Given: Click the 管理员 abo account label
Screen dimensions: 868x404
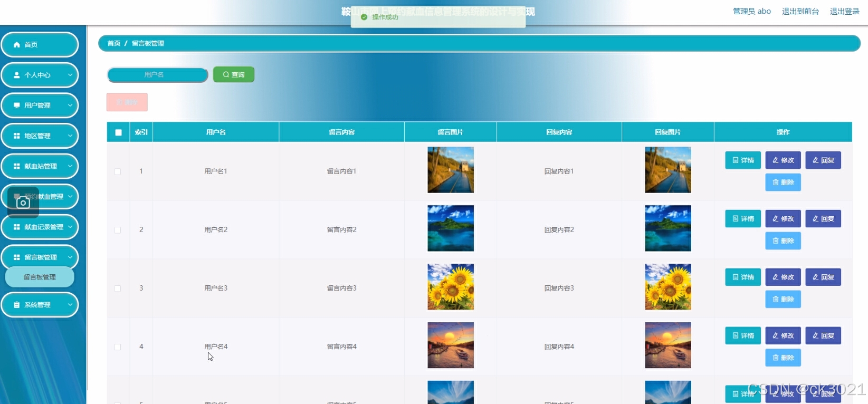Looking at the screenshot, I should tap(751, 11).
